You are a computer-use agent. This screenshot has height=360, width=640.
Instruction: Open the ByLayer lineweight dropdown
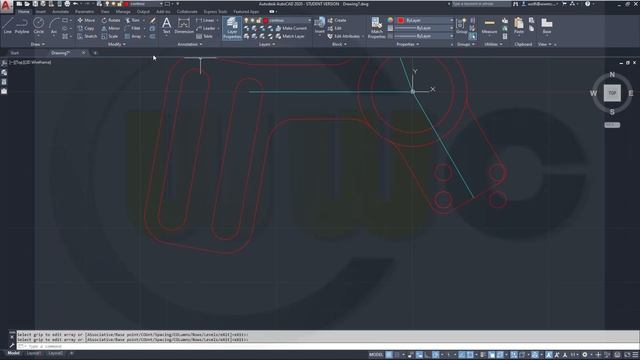[x=424, y=28]
